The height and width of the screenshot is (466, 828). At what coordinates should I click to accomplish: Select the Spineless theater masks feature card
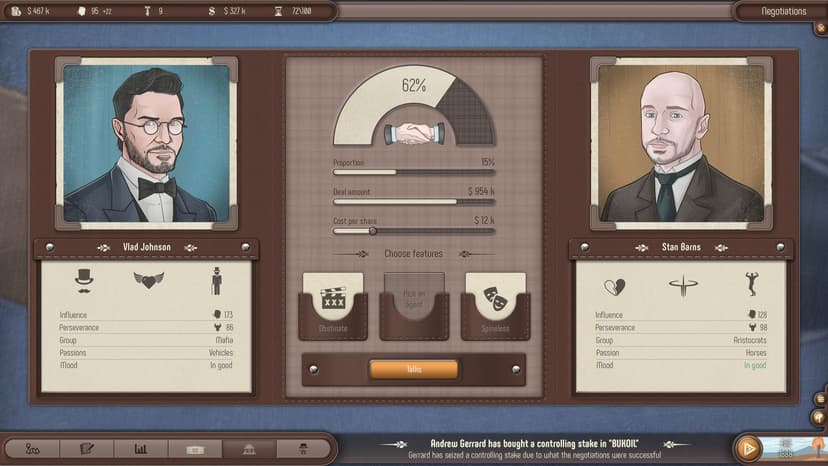coord(495,305)
